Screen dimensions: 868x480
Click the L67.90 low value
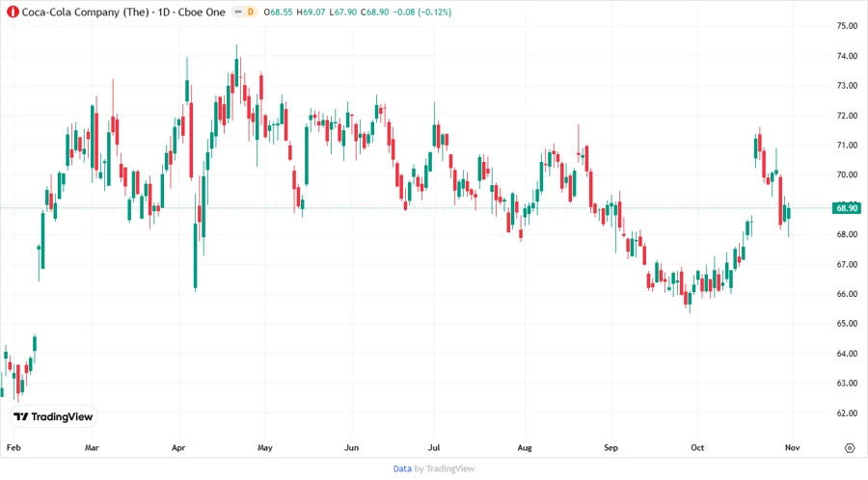coord(342,12)
